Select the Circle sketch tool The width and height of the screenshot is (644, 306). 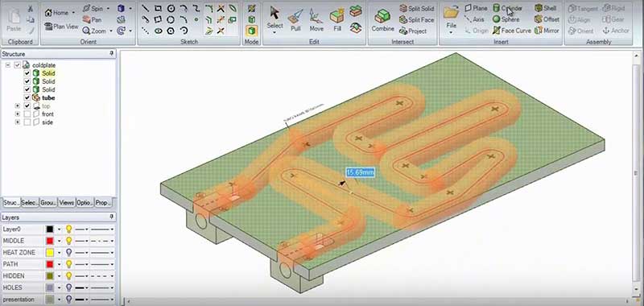(x=171, y=8)
